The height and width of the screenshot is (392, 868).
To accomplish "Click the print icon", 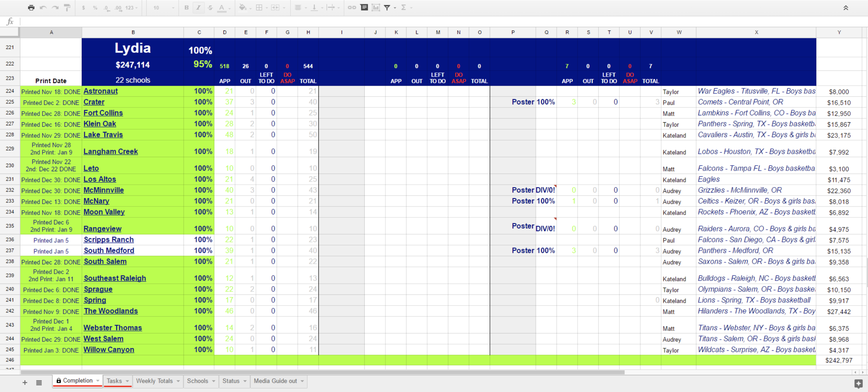I will [31, 8].
